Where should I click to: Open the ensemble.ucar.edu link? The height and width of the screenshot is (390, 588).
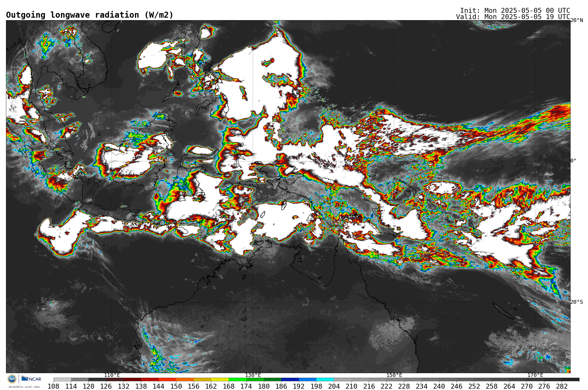point(24,387)
